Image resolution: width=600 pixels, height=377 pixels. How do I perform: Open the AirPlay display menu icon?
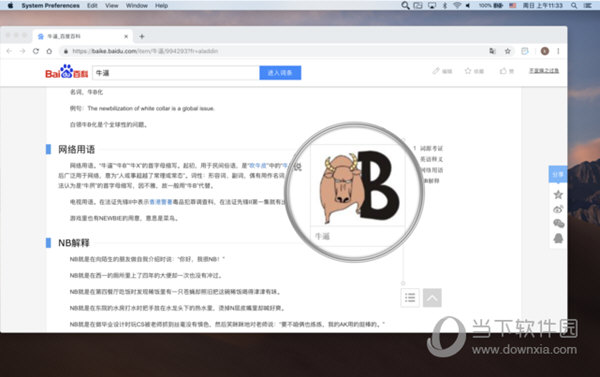432,5
